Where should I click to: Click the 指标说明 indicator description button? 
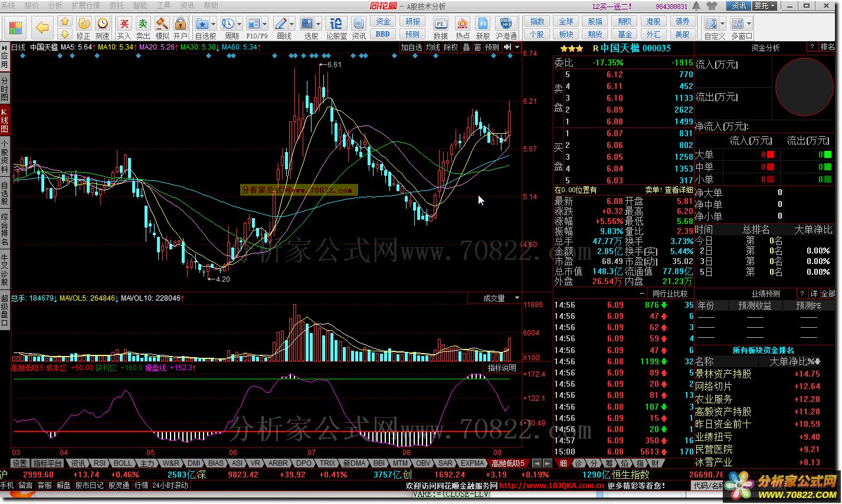coord(502,368)
